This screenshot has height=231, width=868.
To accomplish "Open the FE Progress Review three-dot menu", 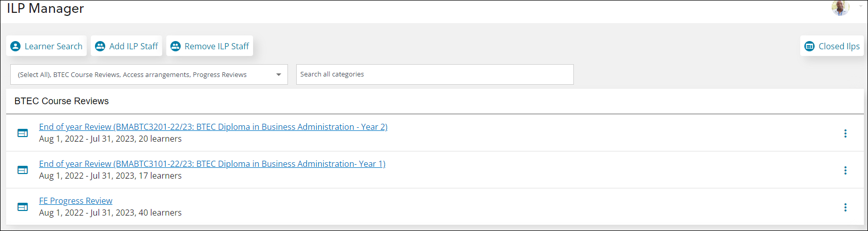I will [845, 207].
